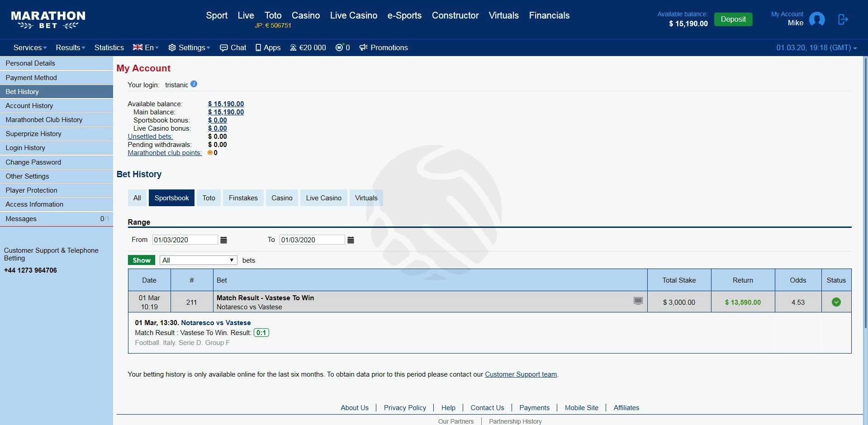Screen dimensions: 868x425
Task: Open the Affiliates footer link
Action: [626, 408]
